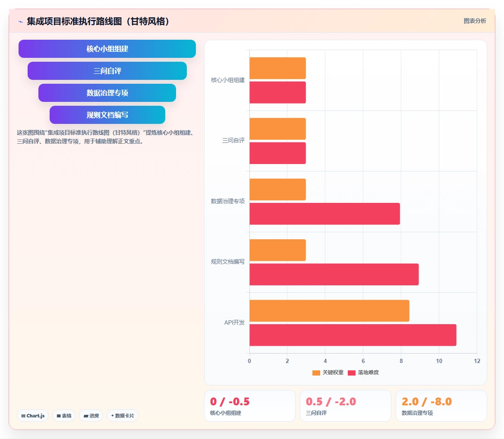Click the orange 关键权重 legend swatch

click(316, 373)
